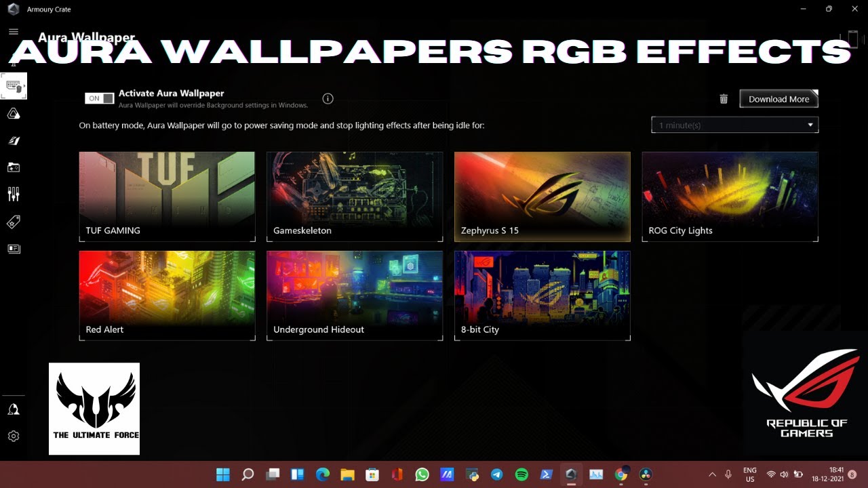This screenshot has width=868, height=488.
Task: Open the News icon in the sidebar
Action: 14,249
